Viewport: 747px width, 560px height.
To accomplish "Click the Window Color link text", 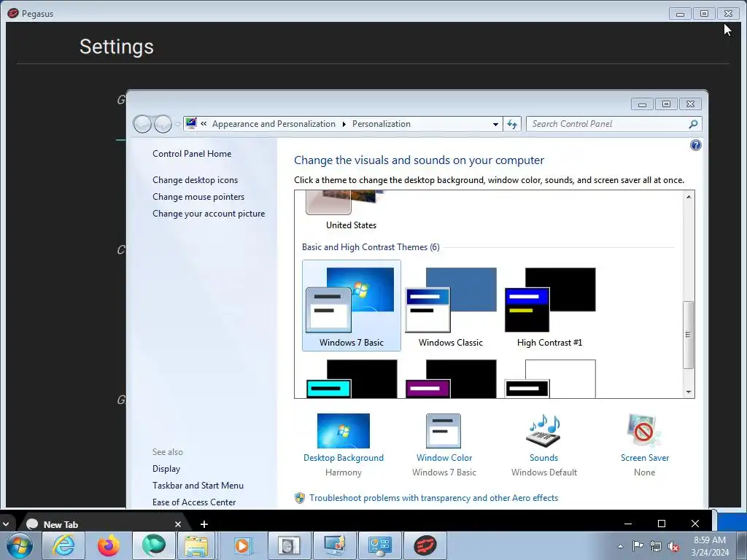I will 444,458.
